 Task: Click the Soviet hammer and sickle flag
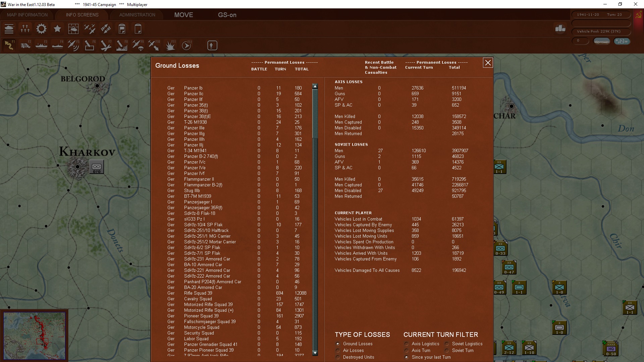click(638, 15)
